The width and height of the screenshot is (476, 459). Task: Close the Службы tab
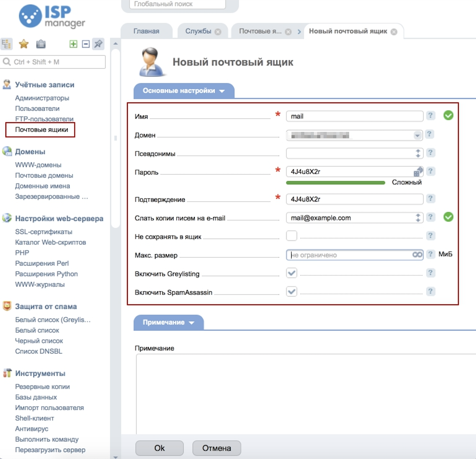click(218, 32)
